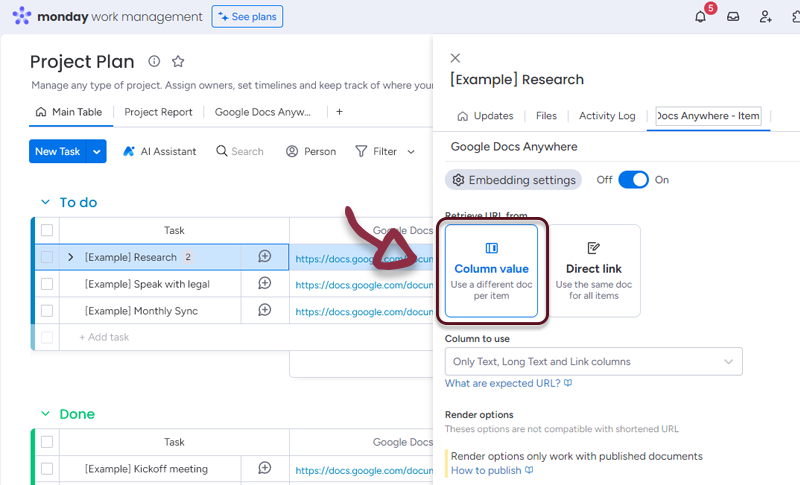
Task: Switch to the Activity Log tab
Action: pyautogui.click(x=606, y=116)
